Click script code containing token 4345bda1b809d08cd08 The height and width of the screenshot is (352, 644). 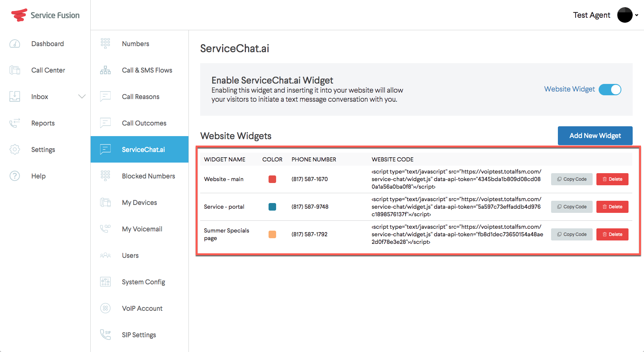pos(457,179)
